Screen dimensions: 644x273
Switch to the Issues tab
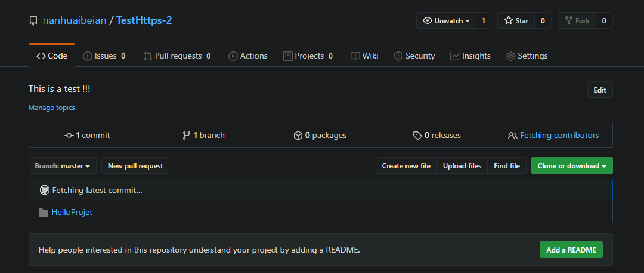pyautogui.click(x=104, y=56)
